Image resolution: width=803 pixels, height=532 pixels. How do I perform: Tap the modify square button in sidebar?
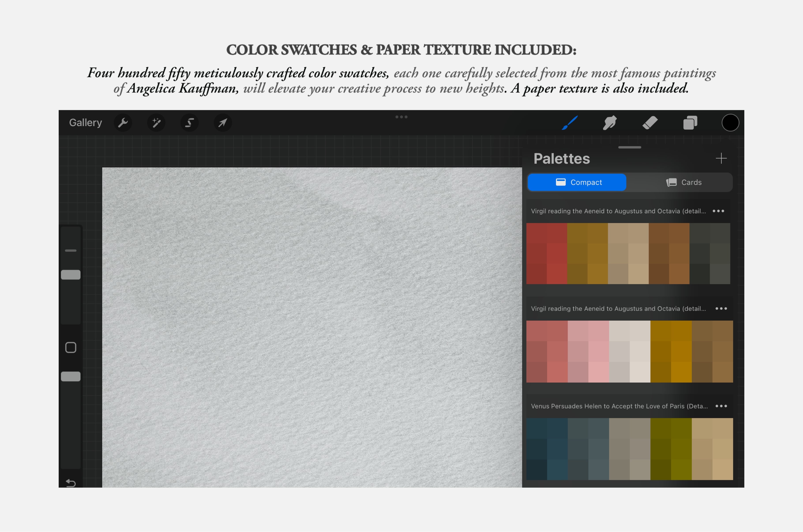[x=71, y=347]
